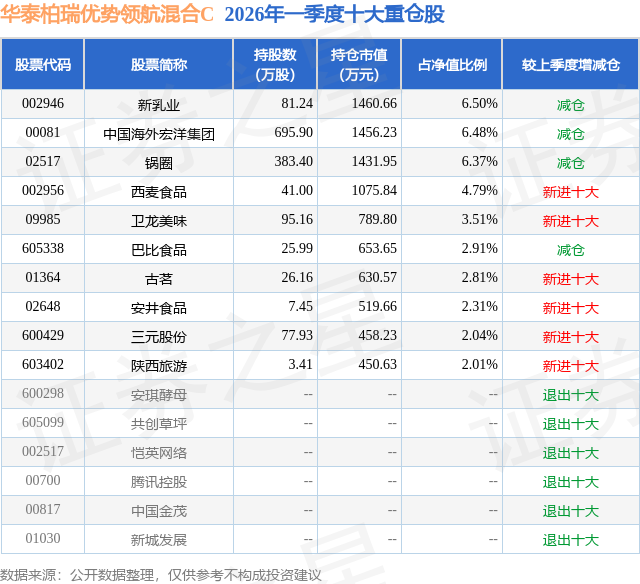Click the greyed-out 腾讯控股 stock name

(x=158, y=482)
